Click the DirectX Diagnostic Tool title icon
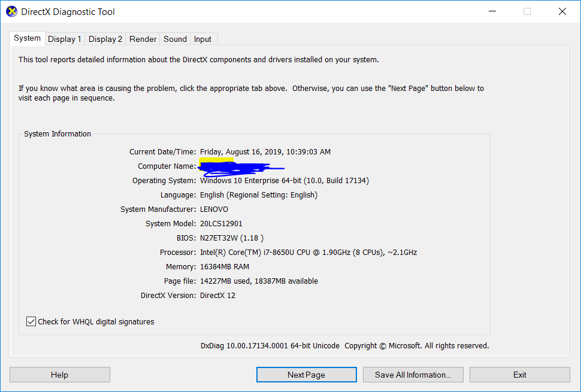The height and width of the screenshot is (392, 581). pos(12,11)
